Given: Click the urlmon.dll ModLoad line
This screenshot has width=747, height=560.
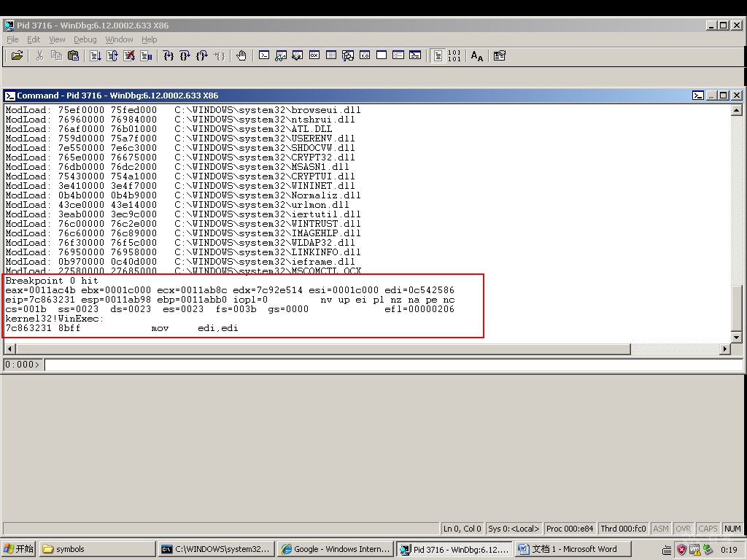Looking at the screenshot, I should (x=177, y=205).
